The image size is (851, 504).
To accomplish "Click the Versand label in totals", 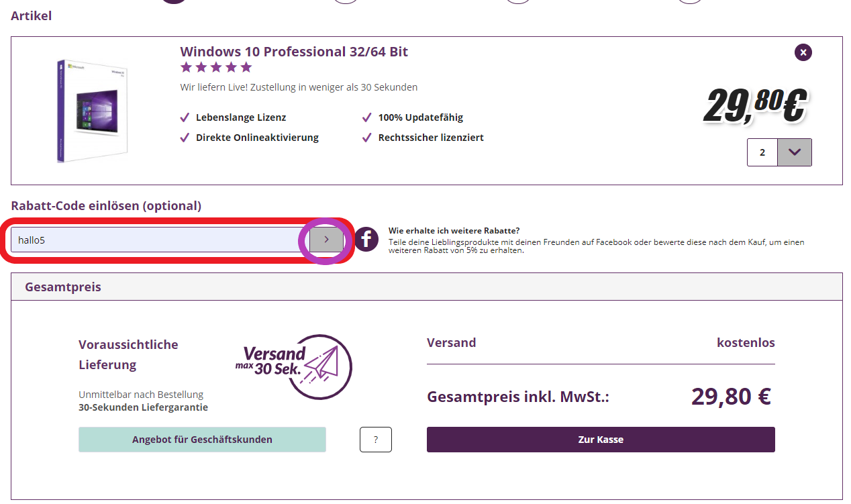I will [x=452, y=343].
